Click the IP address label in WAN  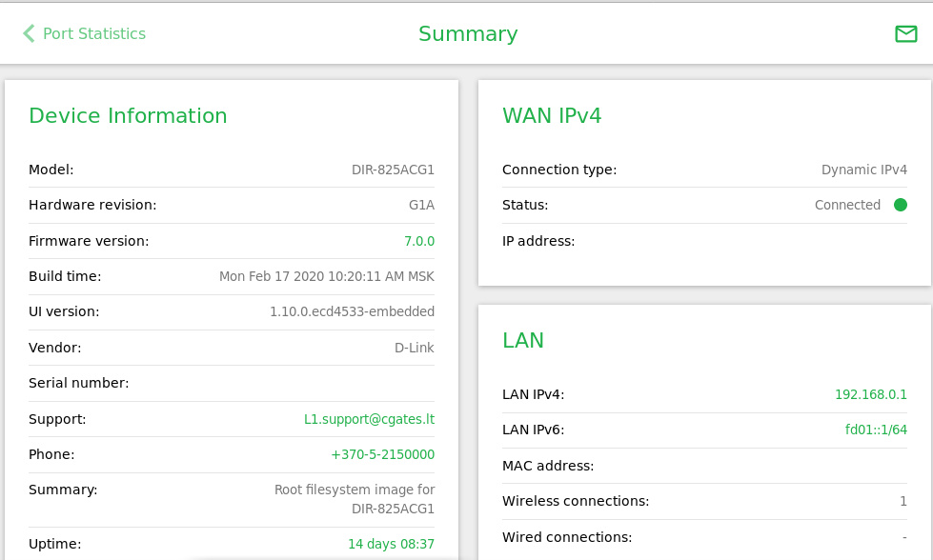[538, 241]
